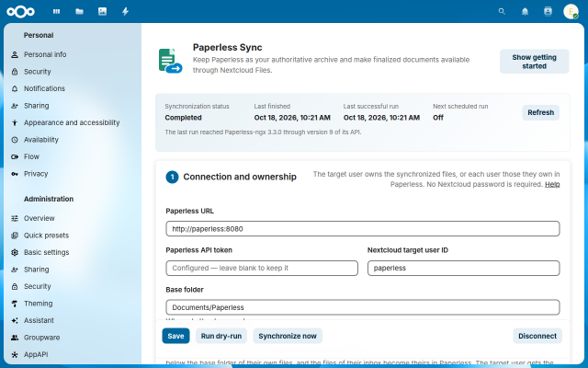Click the Nextcloud target user ID field
This screenshot has width=588, height=368.
463,268
